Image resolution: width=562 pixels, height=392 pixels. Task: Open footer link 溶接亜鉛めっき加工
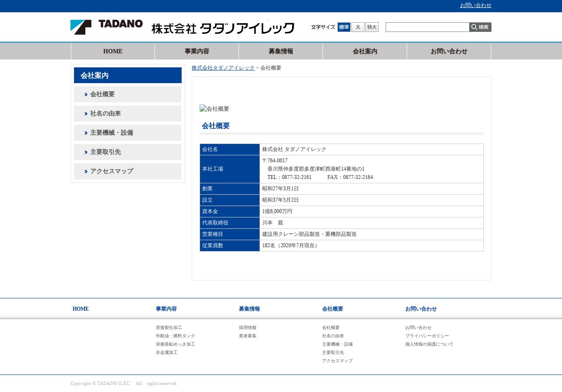click(176, 344)
